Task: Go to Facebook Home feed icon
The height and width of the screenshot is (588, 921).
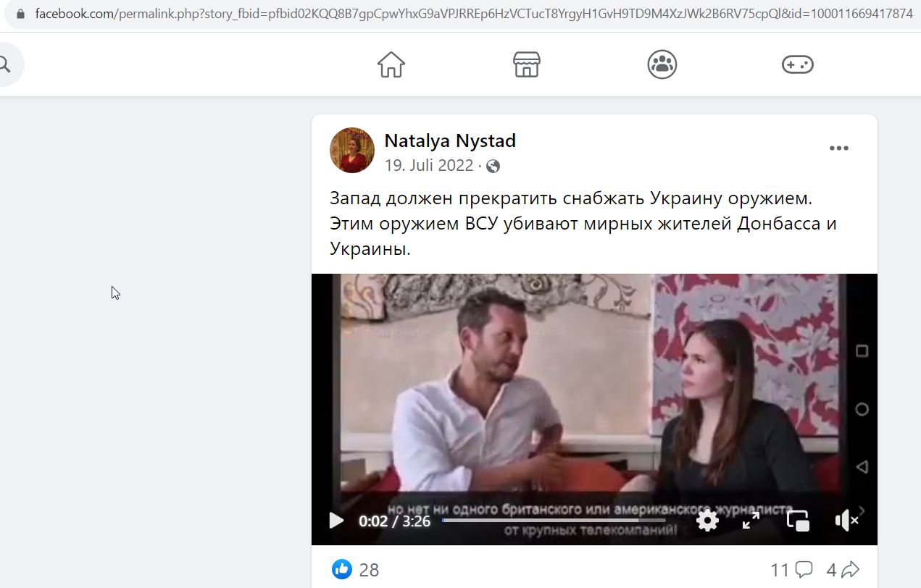Action: tap(391, 64)
